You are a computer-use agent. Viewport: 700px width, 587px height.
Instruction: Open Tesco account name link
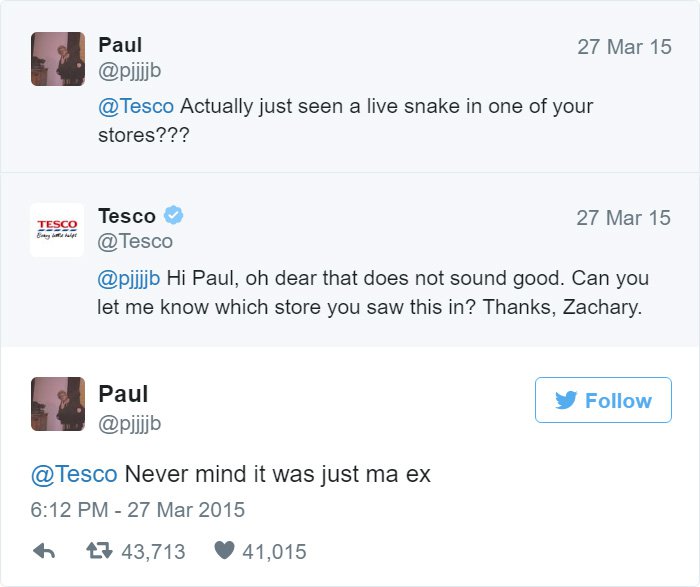127,216
